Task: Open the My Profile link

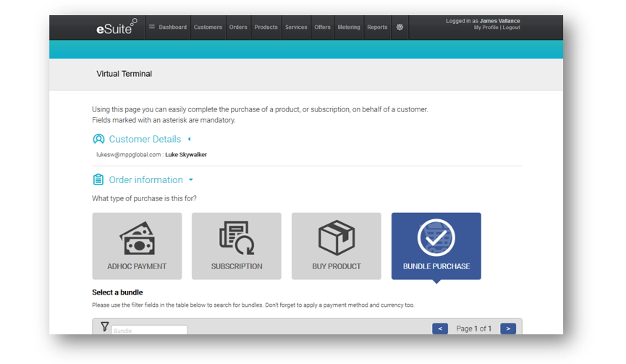Action: [486, 27]
